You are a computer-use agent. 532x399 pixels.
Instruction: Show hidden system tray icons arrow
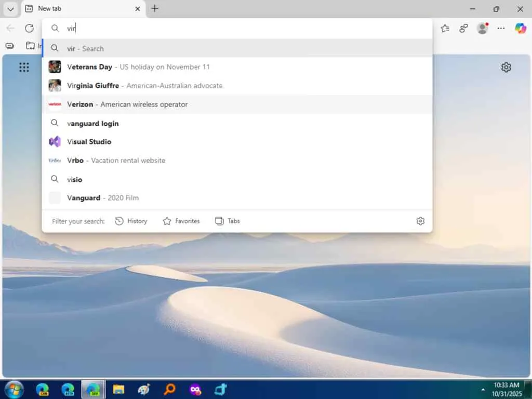[x=483, y=390]
